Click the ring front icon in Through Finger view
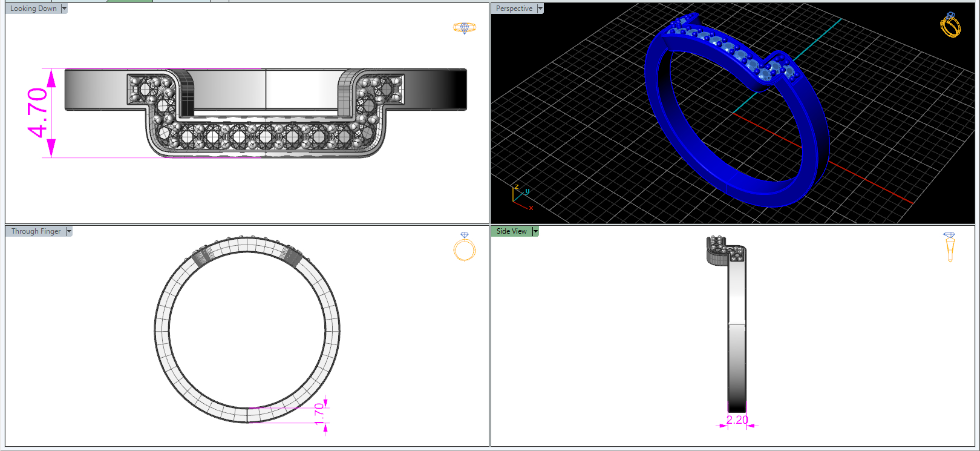The width and height of the screenshot is (980, 451). pyautogui.click(x=465, y=246)
